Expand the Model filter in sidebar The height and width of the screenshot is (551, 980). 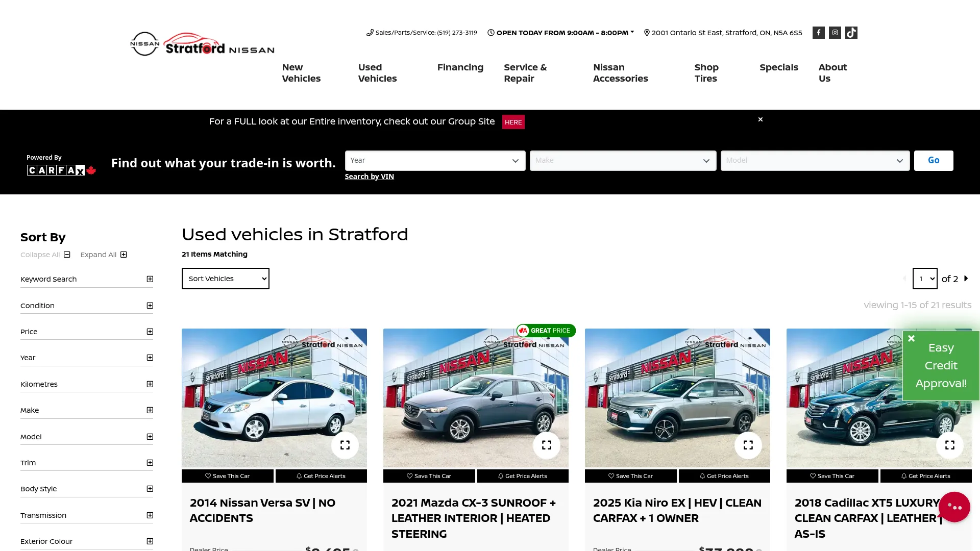tap(87, 437)
